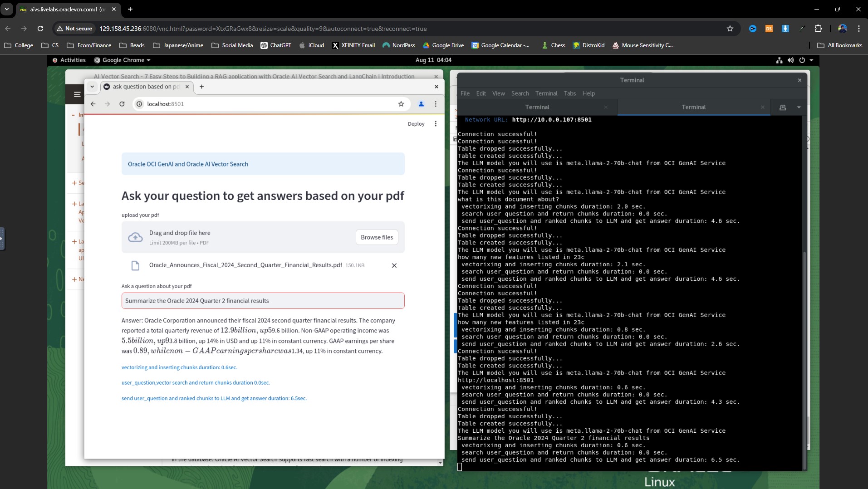Screen dimensions: 868x489
Task: Open the outer Chrome three-dot menu
Action: pos(858,29)
